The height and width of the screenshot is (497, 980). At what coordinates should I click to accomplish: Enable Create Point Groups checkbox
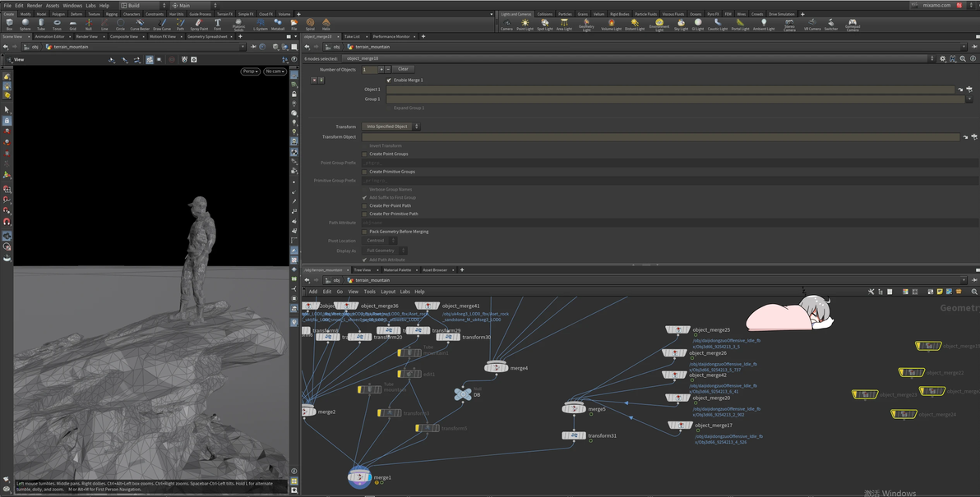pos(365,154)
